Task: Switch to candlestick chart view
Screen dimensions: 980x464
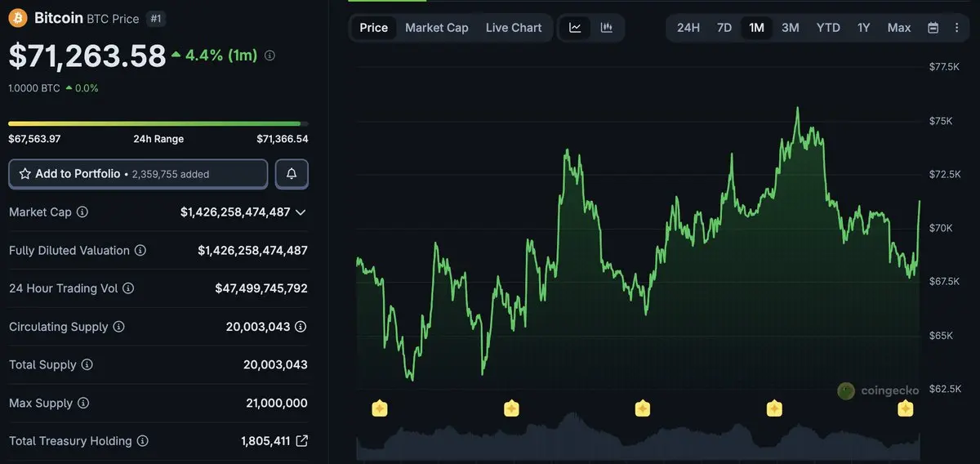Action: coord(607,28)
